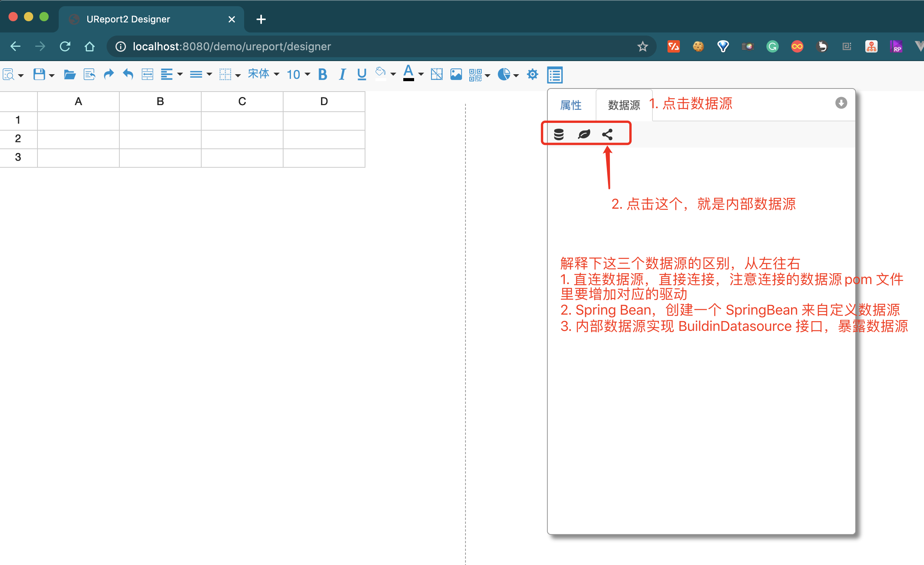Screen dimensions: 924x565
Task: Open the cookie extension icon
Action: (698, 47)
